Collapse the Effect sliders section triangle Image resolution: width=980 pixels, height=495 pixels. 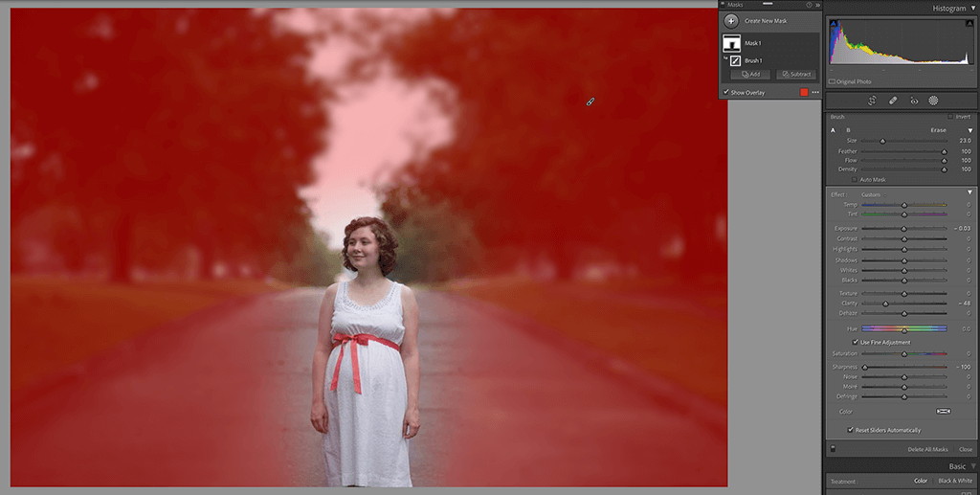click(970, 192)
